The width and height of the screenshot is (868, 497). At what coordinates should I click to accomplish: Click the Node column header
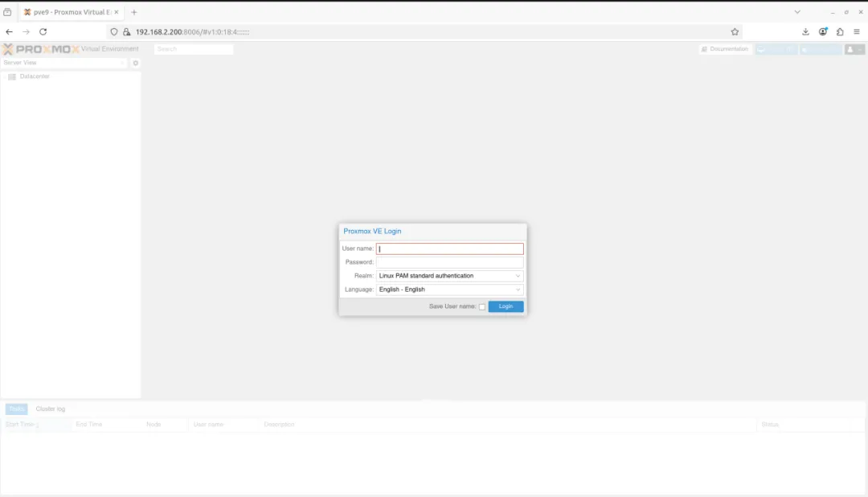(165, 425)
